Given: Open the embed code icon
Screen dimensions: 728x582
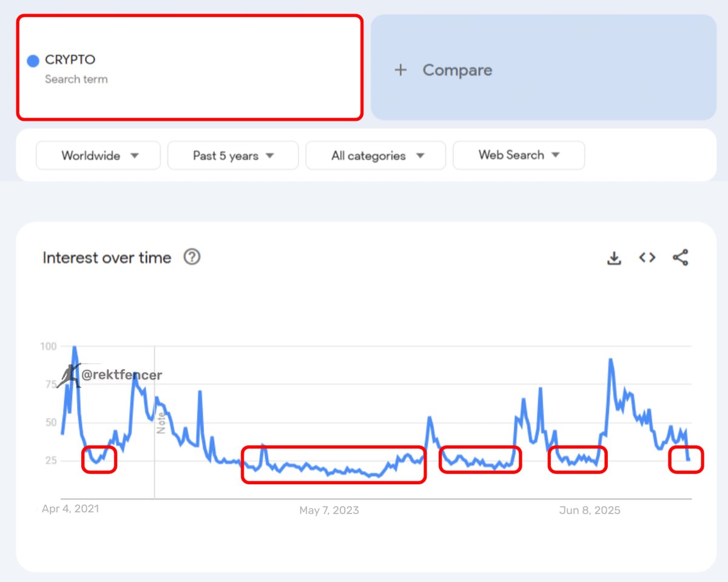Looking at the screenshot, I should pos(647,257).
